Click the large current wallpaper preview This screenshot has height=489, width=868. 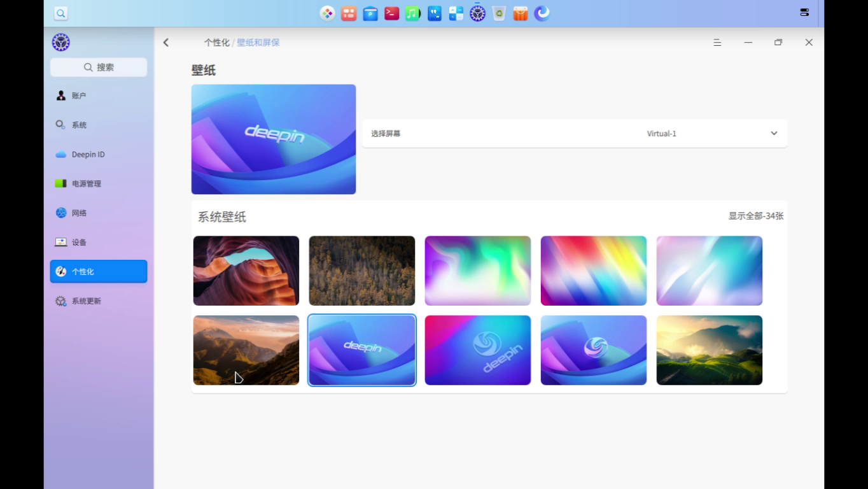coord(274,139)
